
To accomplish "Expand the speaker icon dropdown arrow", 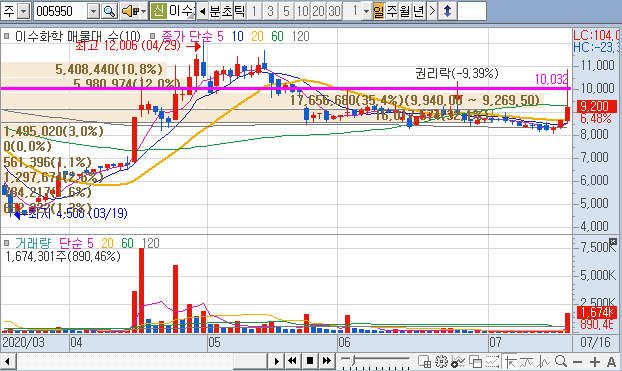I will [143, 11].
